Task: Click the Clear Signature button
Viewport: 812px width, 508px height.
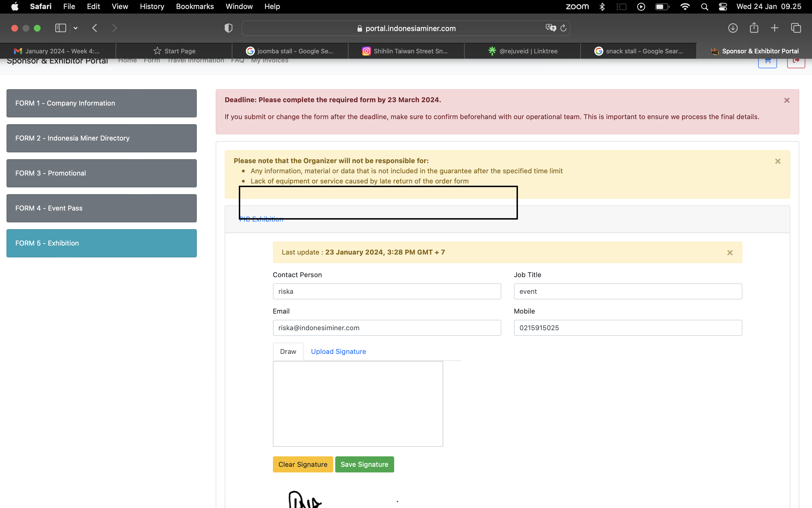Action: (303, 464)
